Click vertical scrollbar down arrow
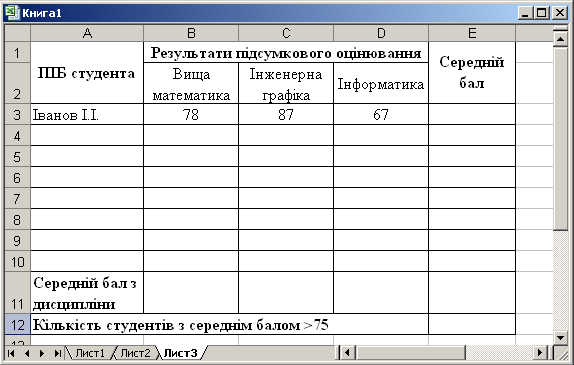Image resolution: width=574 pixels, height=365 pixels. click(x=560, y=337)
